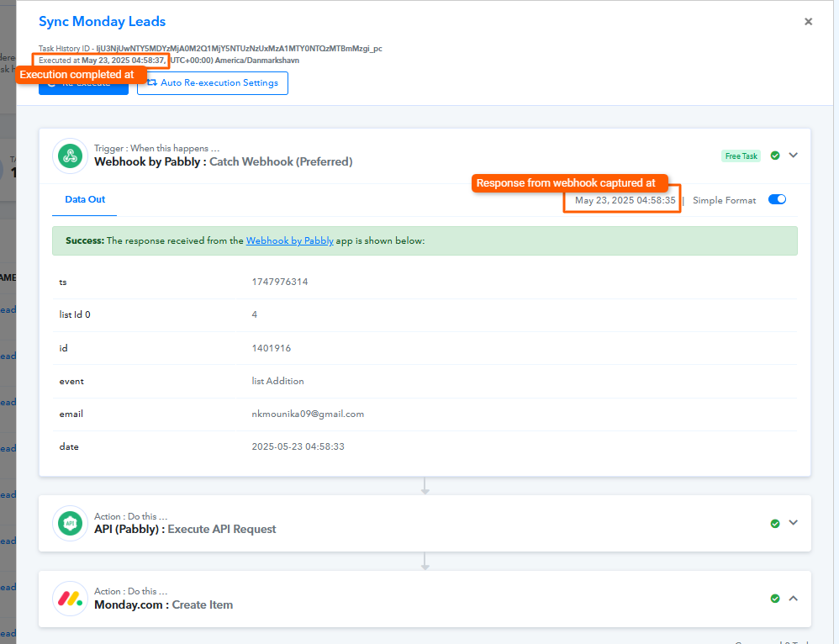Screen dimensions: 839x644
Task: Click Auto Re-execution Settings button
Action: [x=213, y=83]
